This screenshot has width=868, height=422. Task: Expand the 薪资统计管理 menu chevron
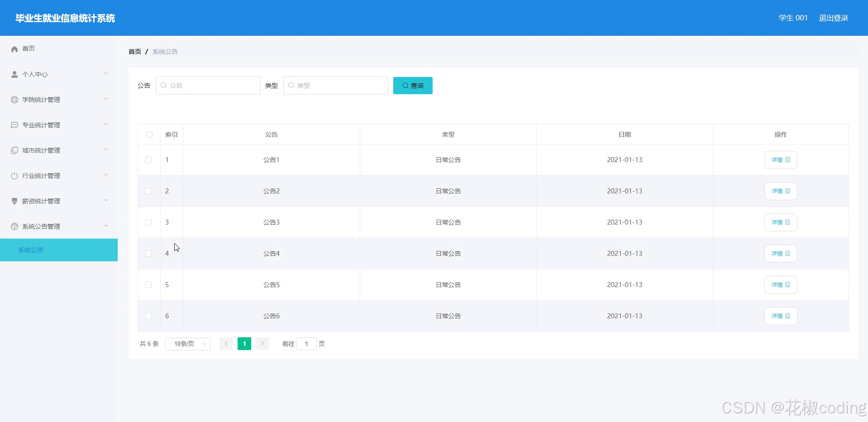[x=106, y=200]
